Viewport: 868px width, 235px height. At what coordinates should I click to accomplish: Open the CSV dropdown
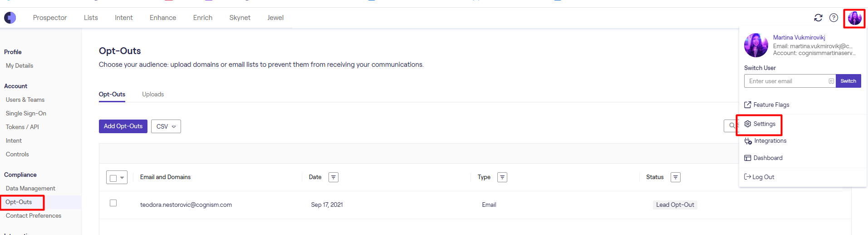[x=166, y=126]
